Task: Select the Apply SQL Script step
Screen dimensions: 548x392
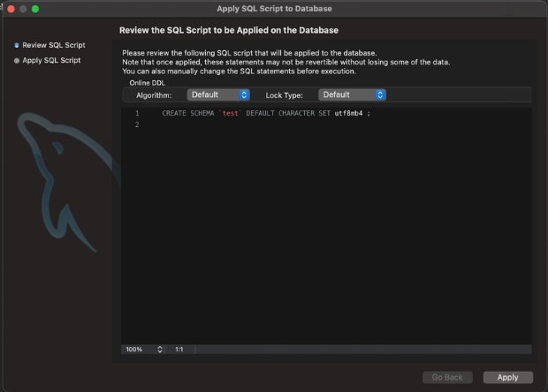Action: [50, 61]
